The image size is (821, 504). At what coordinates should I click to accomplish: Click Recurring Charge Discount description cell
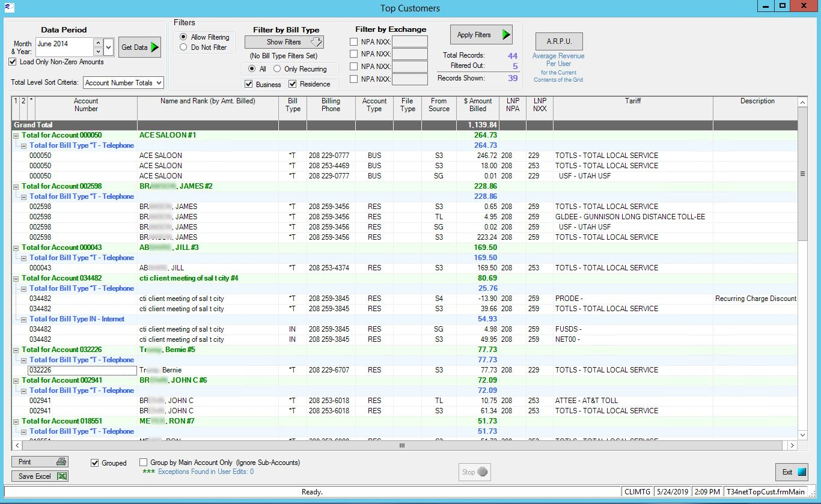(x=755, y=299)
